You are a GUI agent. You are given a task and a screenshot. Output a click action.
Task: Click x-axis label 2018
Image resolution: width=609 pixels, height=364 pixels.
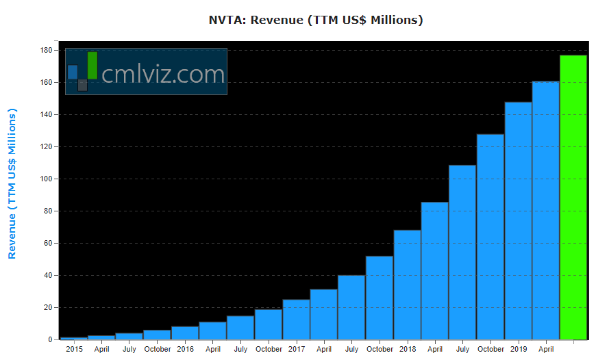(408, 349)
